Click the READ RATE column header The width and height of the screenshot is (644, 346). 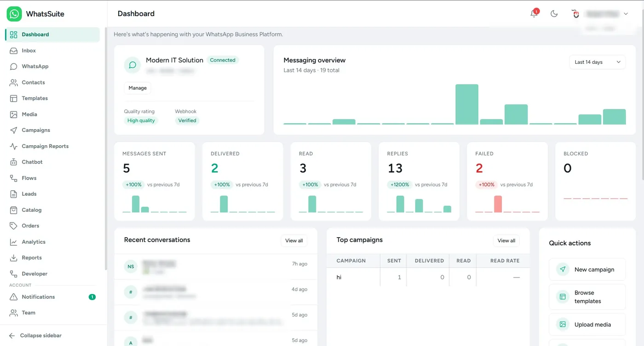click(505, 261)
